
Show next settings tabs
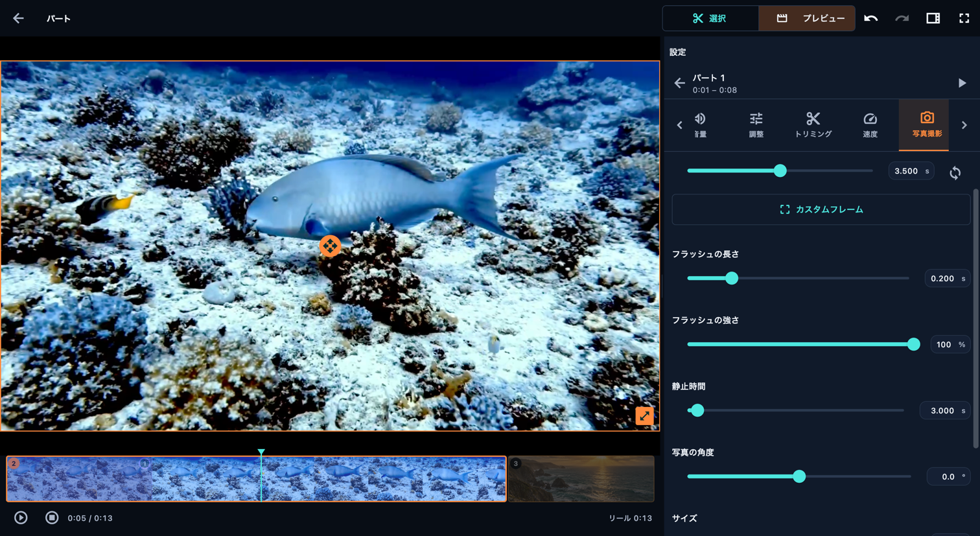[x=964, y=125]
